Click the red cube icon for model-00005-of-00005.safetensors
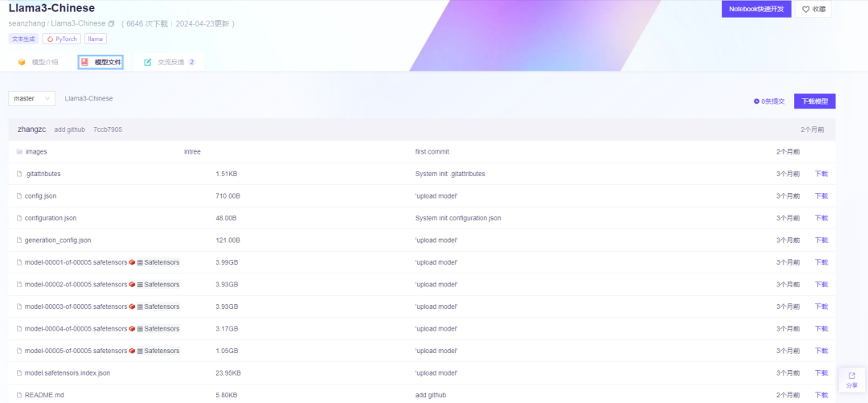The image size is (868, 403). [x=133, y=351]
